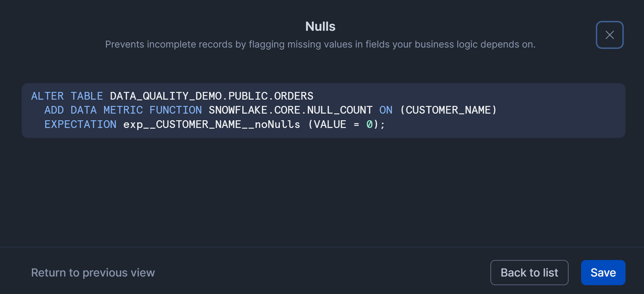Screen dimensions: 644x294
Task: Click the (CUSTOMER_NAME) column argument
Action: [x=448, y=110]
